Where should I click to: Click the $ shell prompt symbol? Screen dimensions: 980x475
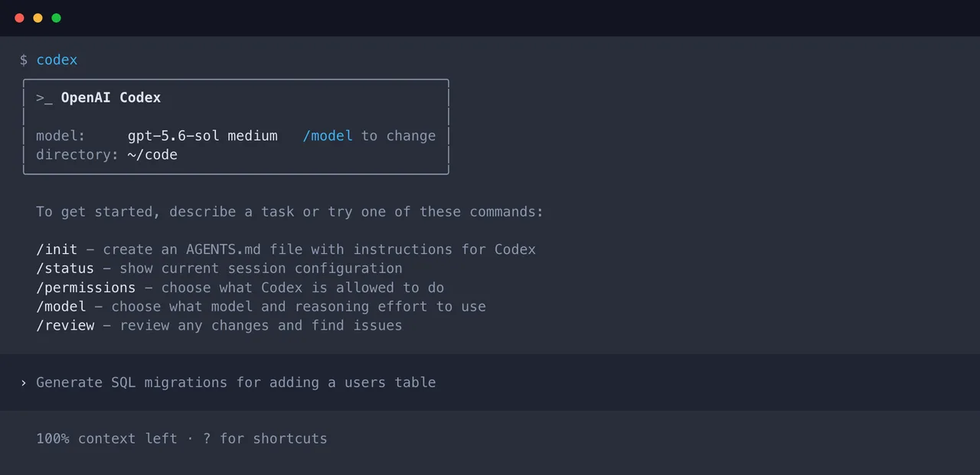(x=24, y=60)
